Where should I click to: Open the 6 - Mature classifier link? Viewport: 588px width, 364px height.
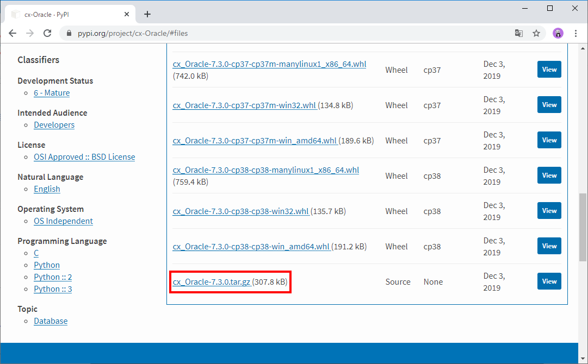point(52,93)
